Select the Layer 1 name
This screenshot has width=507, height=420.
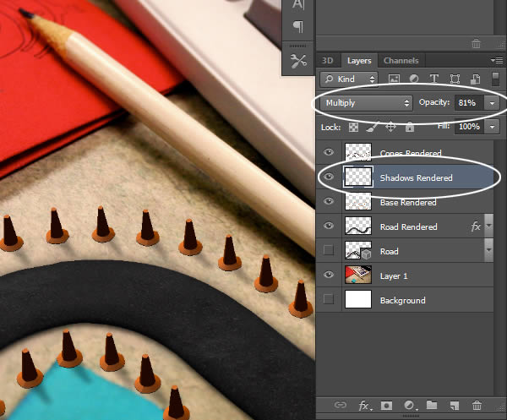[394, 276]
